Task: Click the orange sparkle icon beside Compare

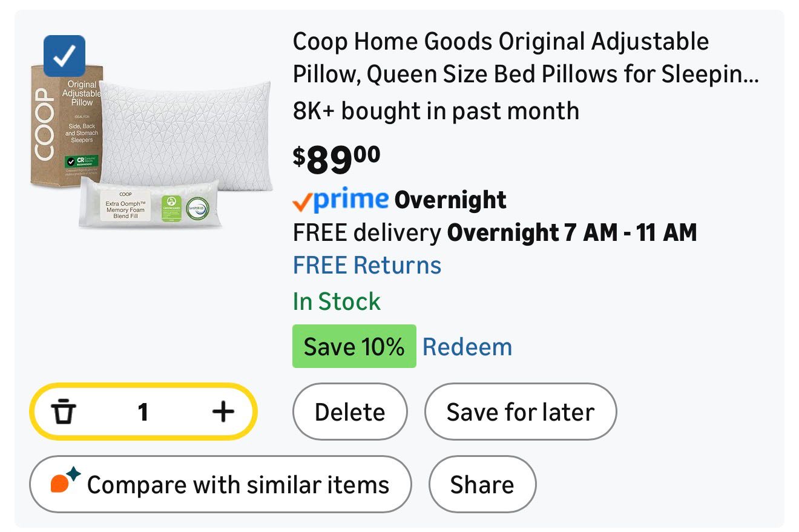Action: (65, 482)
